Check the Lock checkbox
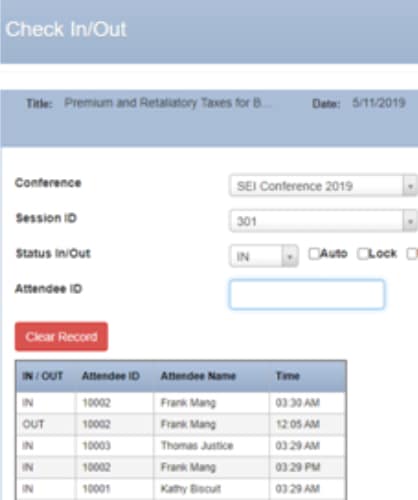The width and height of the screenshot is (418, 500). tap(362, 254)
